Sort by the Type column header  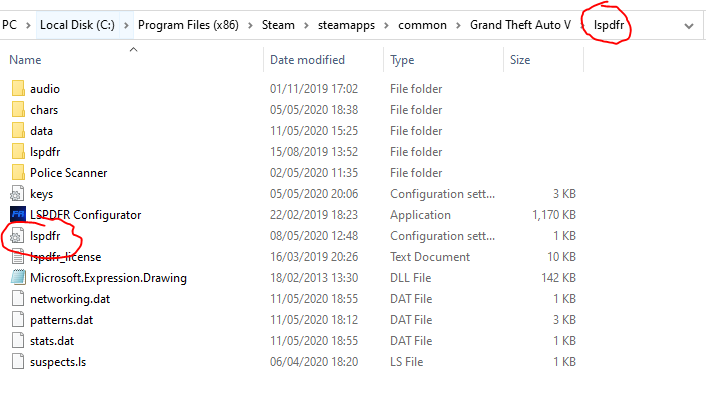point(402,60)
